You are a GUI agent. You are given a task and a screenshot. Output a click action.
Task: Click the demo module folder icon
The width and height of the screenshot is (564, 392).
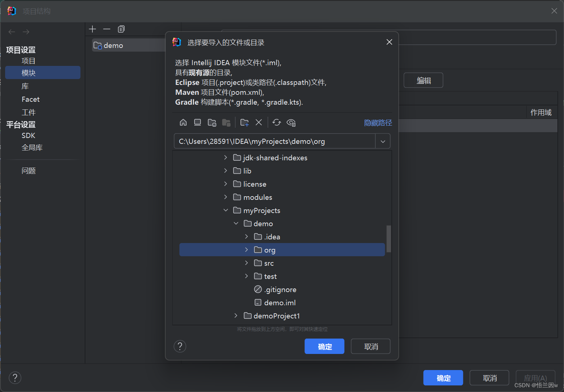pos(97,45)
